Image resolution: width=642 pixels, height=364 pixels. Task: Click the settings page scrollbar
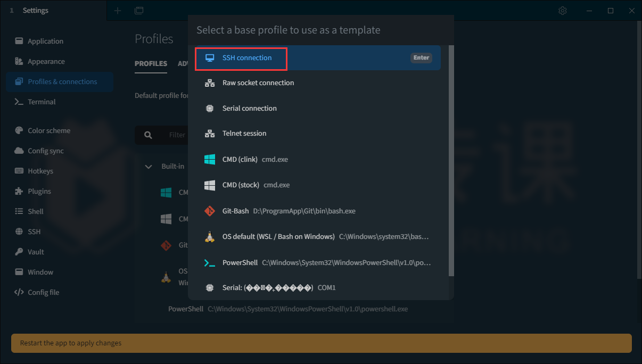[639, 150]
